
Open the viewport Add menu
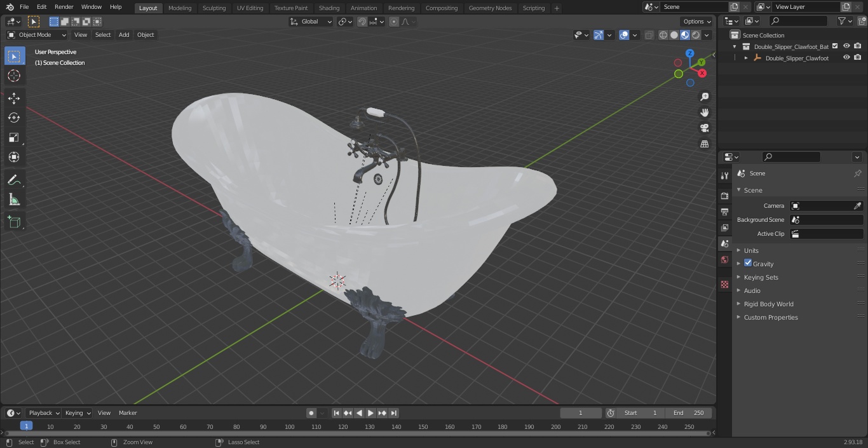124,35
